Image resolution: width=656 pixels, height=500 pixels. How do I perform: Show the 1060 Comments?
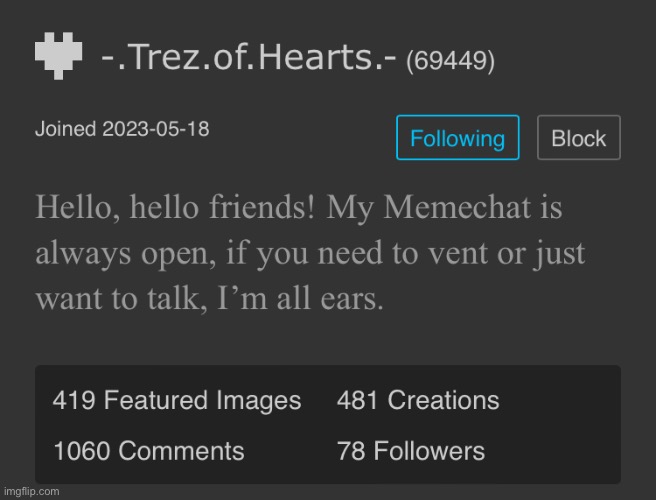click(x=149, y=450)
